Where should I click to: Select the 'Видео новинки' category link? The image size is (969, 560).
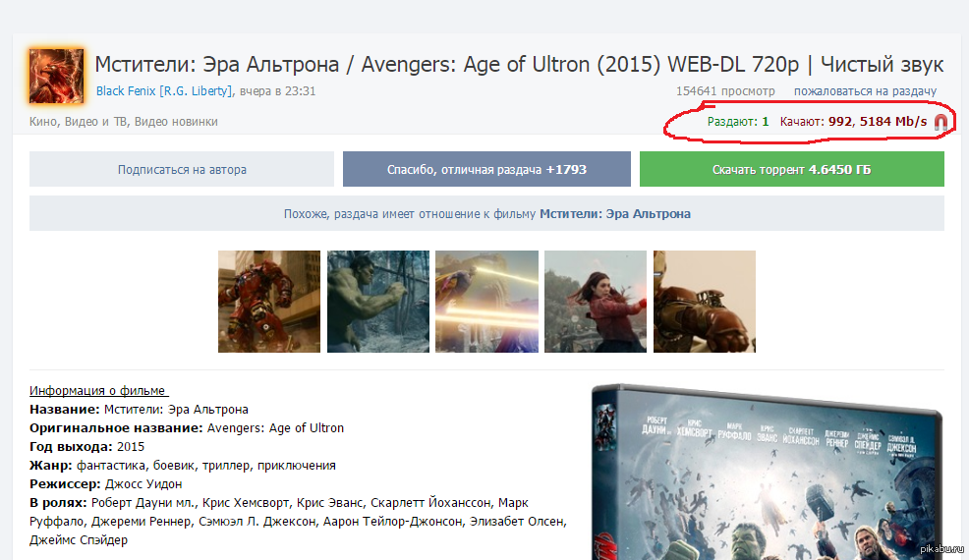pyautogui.click(x=175, y=122)
